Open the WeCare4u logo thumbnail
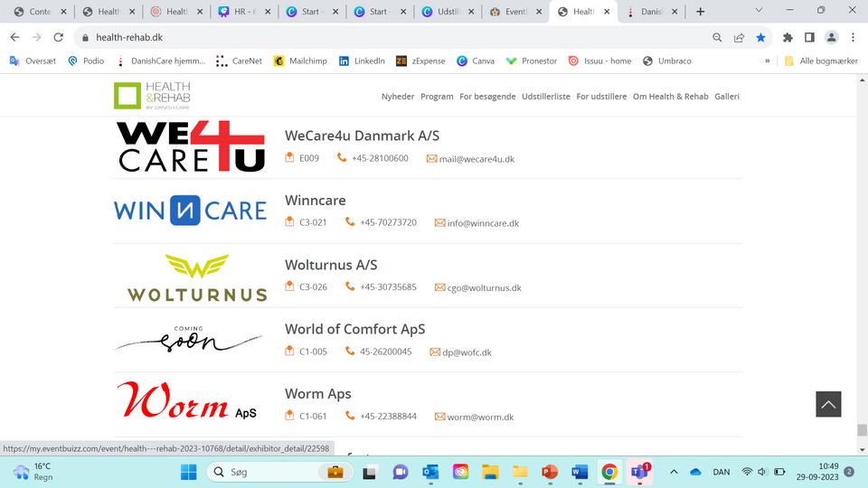868x488 pixels. (x=191, y=146)
